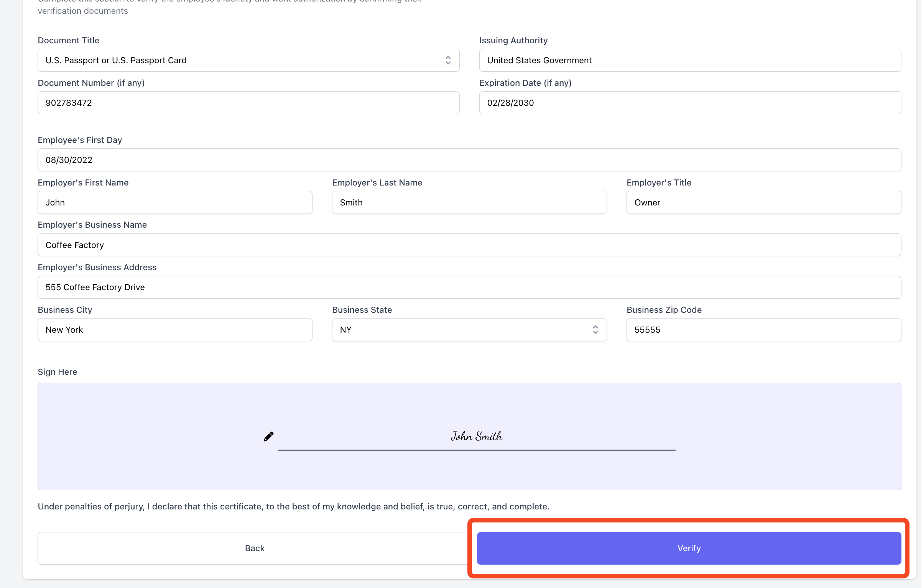The height and width of the screenshot is (588, 921).
Task: Select the Expiration Date field
Action: pyautogui.click(x=690, y=103)
